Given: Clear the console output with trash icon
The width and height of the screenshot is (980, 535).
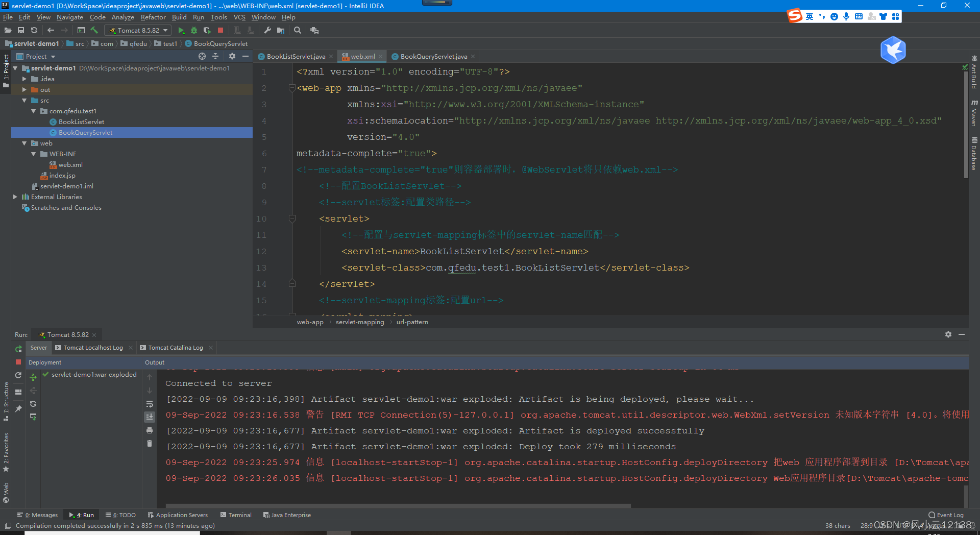Looking at the screenshot, I should pos(150,444).
